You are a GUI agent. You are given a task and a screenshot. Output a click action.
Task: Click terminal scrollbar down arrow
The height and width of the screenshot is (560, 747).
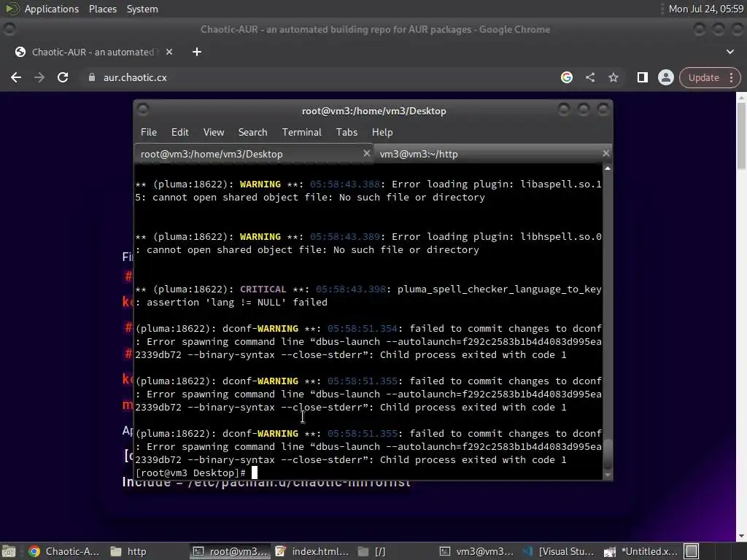pyautogui.click(x=608, y=475)
